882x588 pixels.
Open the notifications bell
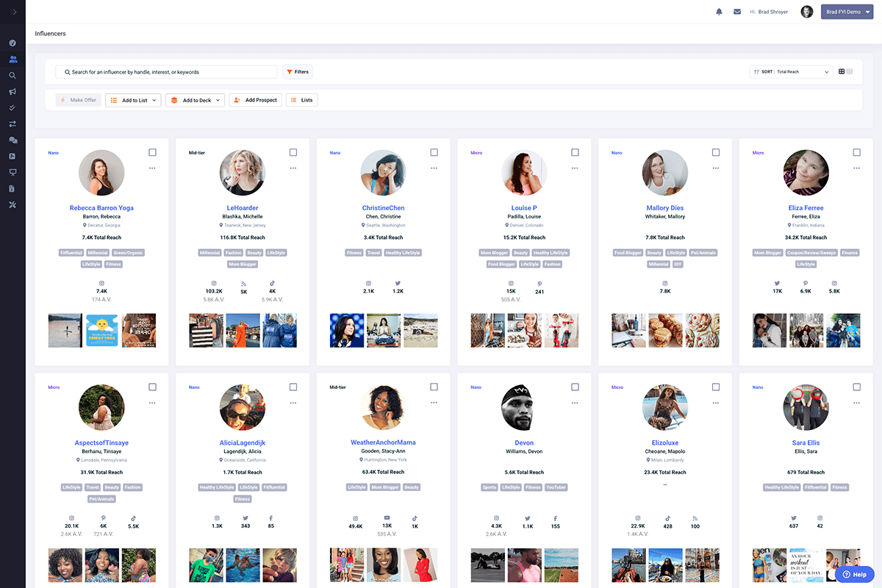[x=719, y=12]
